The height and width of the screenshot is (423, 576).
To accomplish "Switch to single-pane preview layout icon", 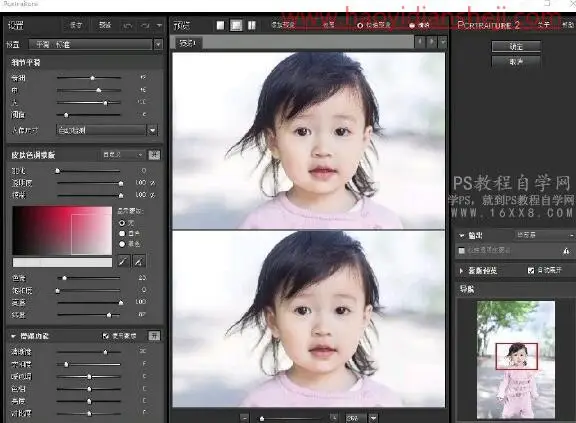I will point(220,25).
